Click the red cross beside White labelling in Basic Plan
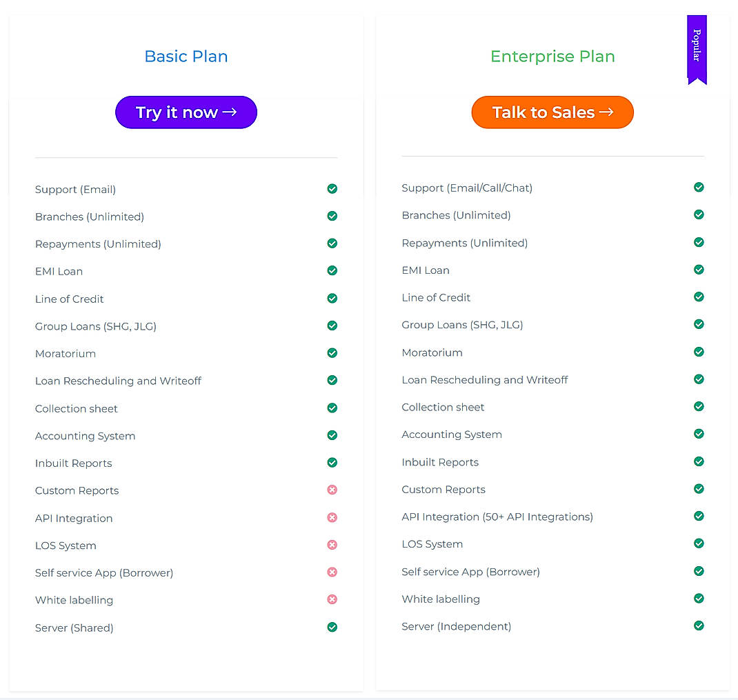 332,599
